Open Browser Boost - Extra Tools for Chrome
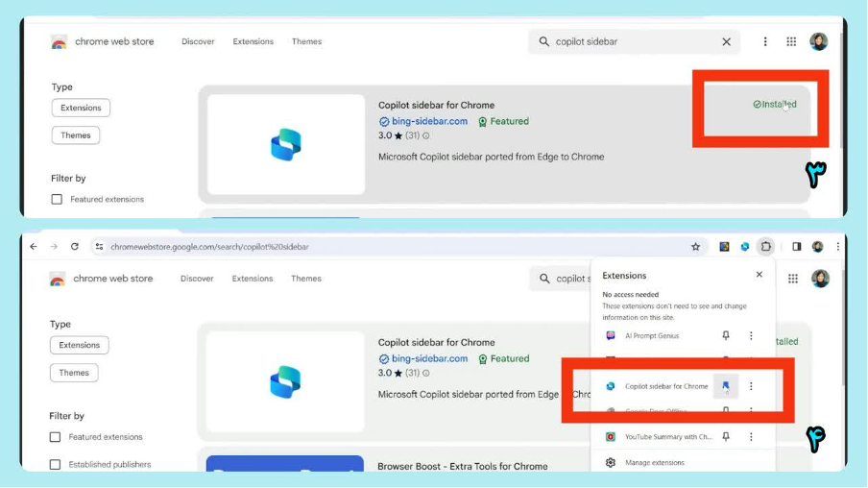Image resolution: width=868 pixels, height=488 pixels. coord(463,467)
